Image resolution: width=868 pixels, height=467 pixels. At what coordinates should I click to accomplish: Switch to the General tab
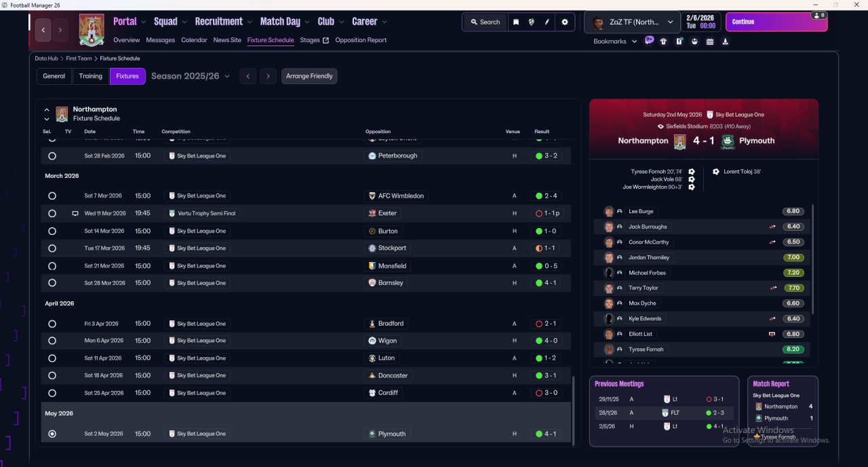54,76
